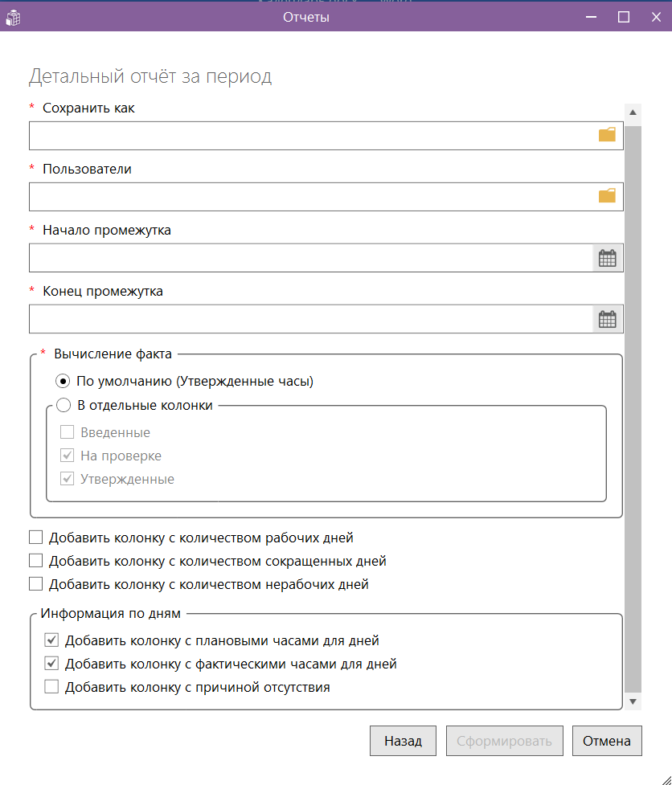Viewport: 672px width, 785px height.
Task: Click the Назад button
Action: (403, 741)
